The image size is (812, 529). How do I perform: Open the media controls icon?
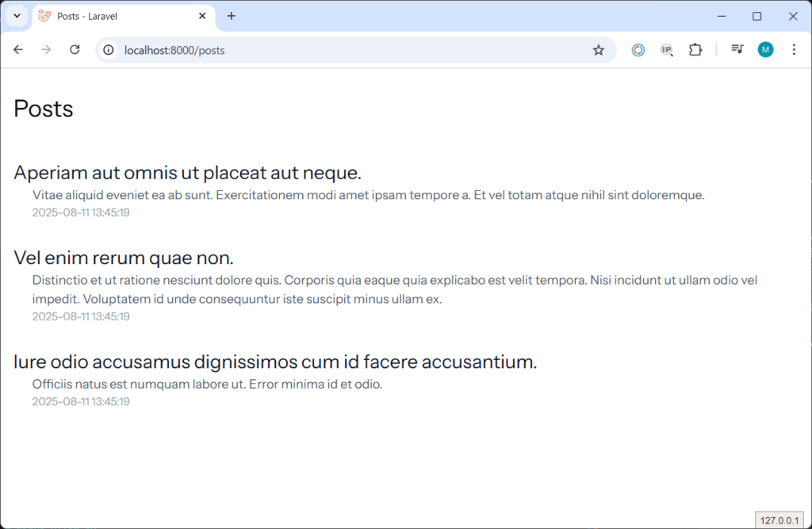click(x=737, y=50)
